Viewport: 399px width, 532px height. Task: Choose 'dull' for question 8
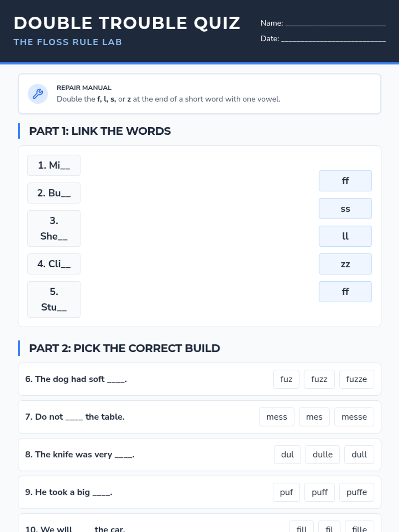pos(359,455)
